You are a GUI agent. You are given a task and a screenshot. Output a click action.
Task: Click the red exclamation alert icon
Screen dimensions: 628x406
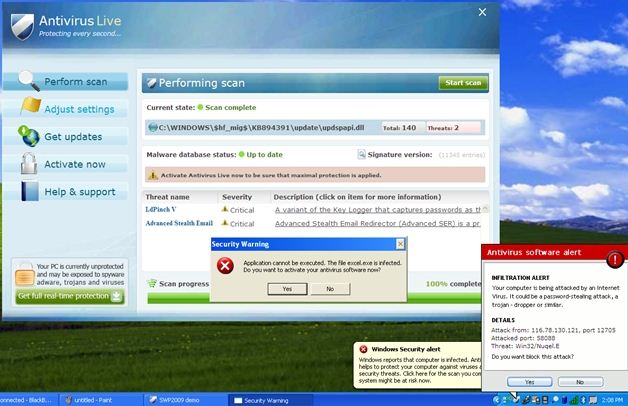click(615, 259)
